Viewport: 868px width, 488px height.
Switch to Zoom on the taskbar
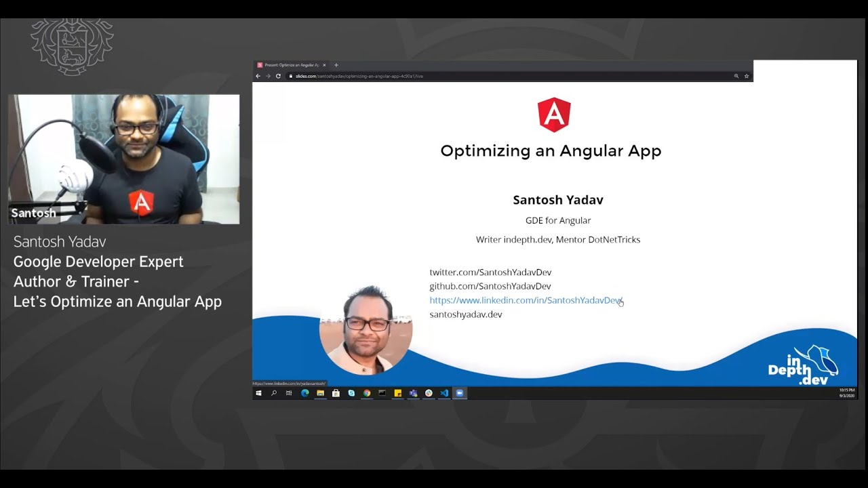point(460,393)
